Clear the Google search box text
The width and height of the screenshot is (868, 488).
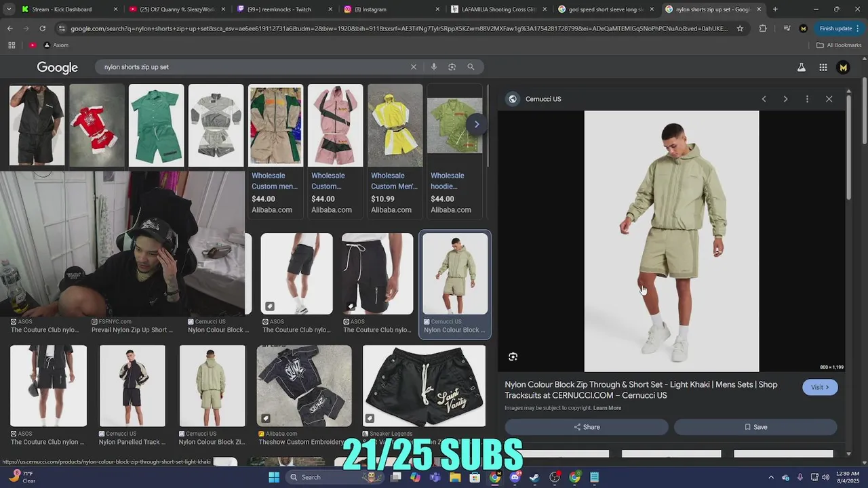413,67
